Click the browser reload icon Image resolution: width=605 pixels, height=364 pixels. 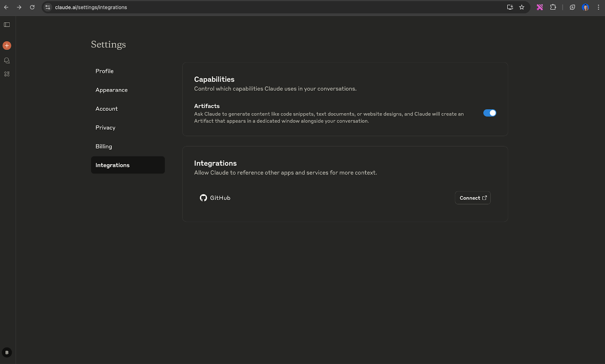32,7
